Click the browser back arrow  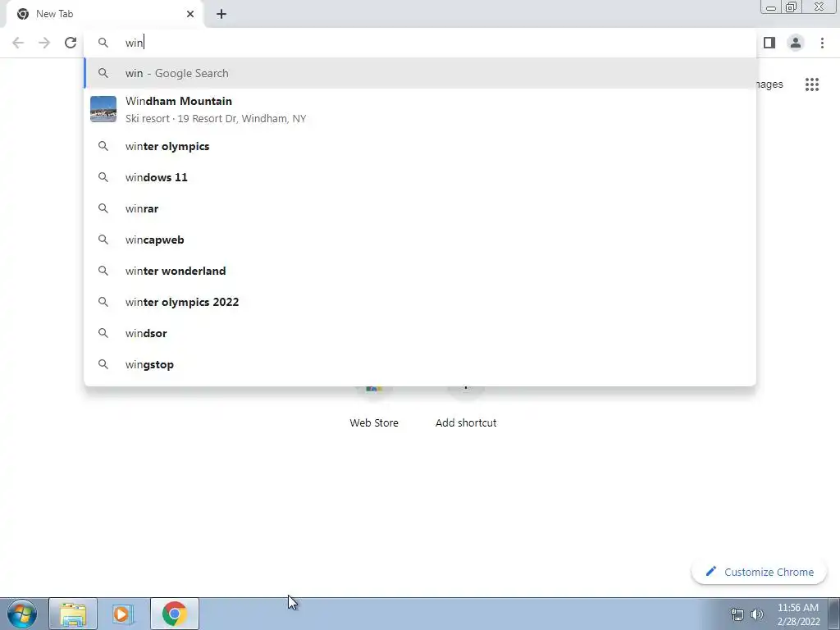tap(18, 43)
